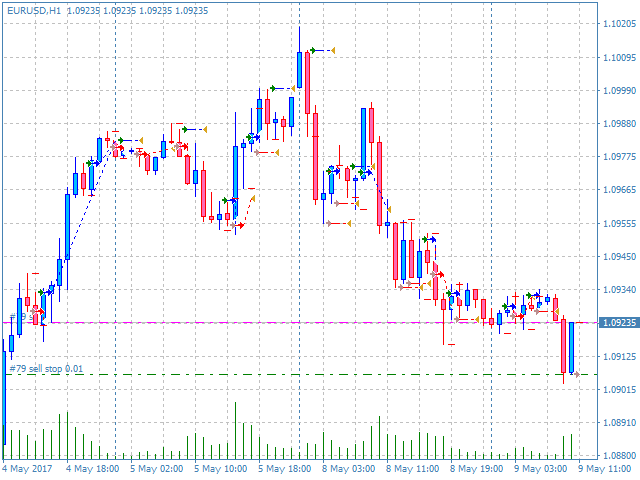
Task: Select the #79 sell stop 0.01 order label
Action: tap(46, 369)
